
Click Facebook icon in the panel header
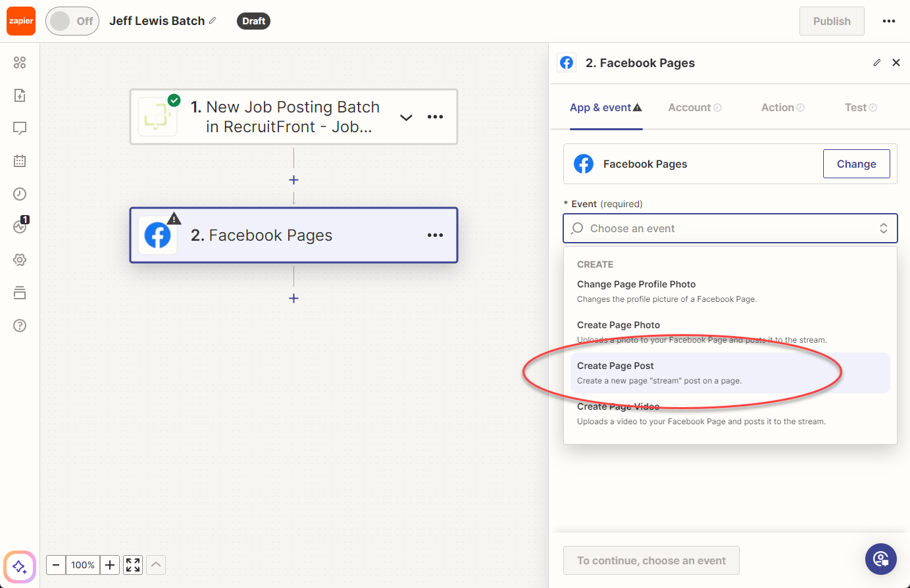567,62
